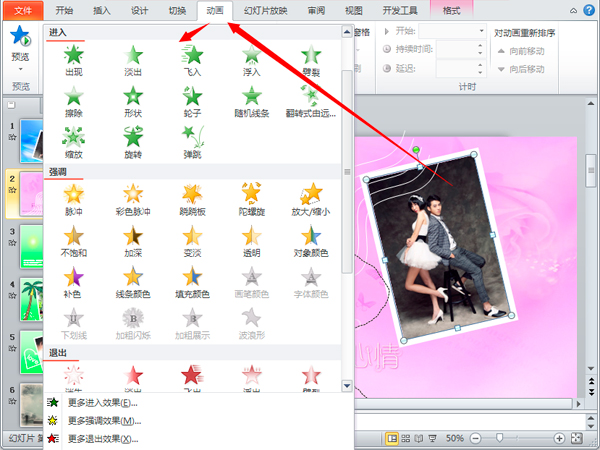Image resolution: width=600 pixels, height=450 pixels.
Task: Select the 彩色脉冲 color pulse effect
Action: 133,199
